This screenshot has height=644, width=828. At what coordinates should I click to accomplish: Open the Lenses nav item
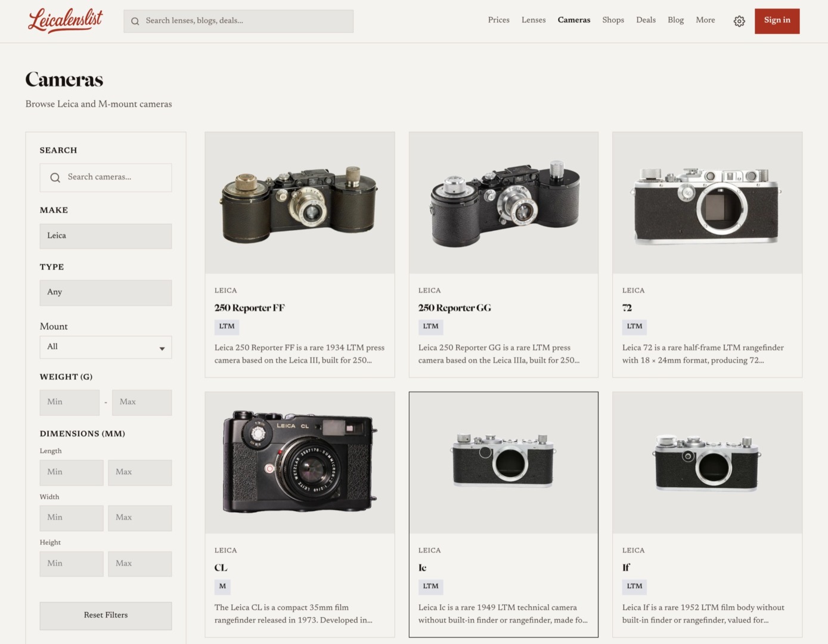(x=534, y=20)
